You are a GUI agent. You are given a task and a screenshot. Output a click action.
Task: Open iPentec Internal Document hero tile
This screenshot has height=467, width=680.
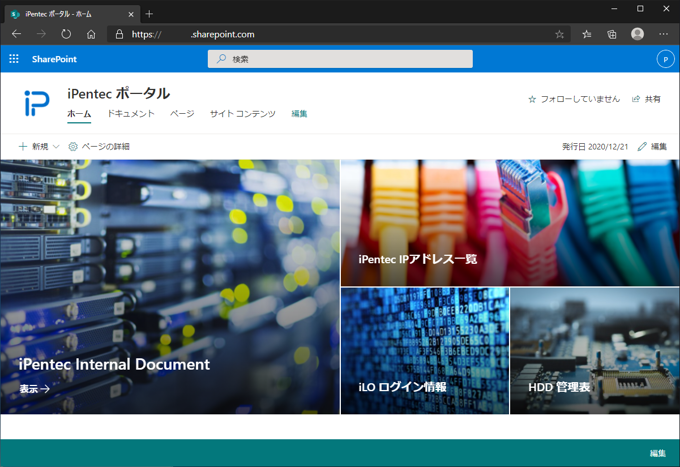[170, 287]
